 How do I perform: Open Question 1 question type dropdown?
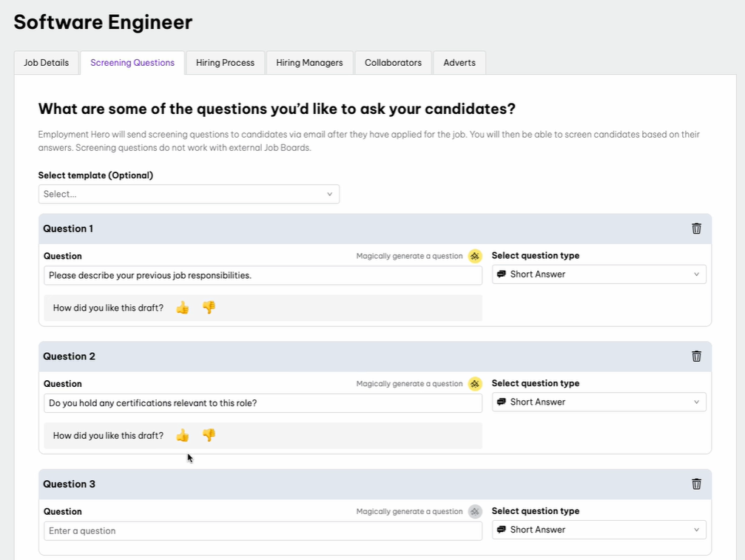599,274
